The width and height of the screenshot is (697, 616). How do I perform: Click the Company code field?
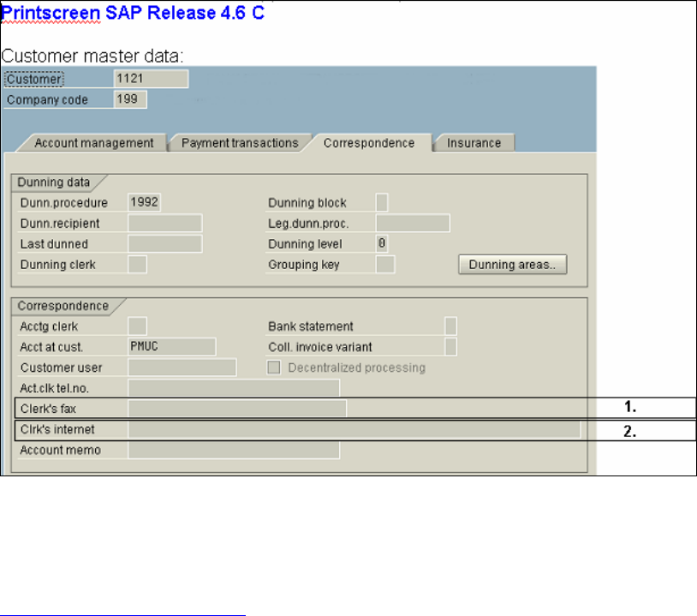[x=130, y=99]
